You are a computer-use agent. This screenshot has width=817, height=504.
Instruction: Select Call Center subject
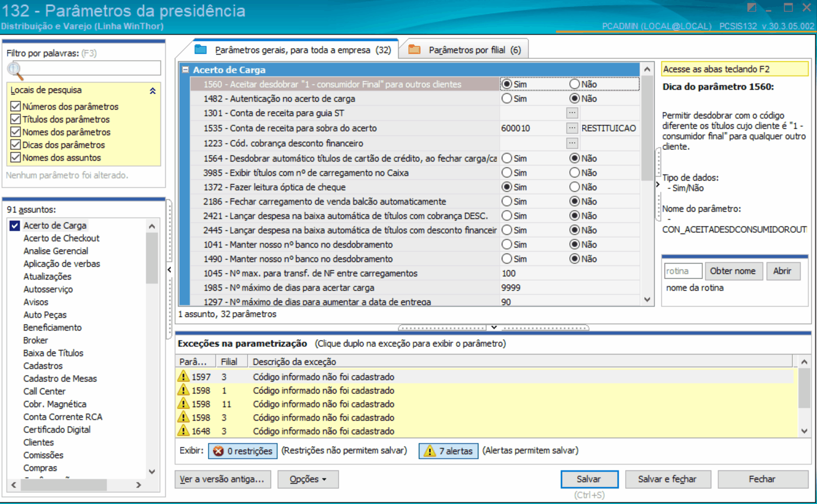pos(44,391)
